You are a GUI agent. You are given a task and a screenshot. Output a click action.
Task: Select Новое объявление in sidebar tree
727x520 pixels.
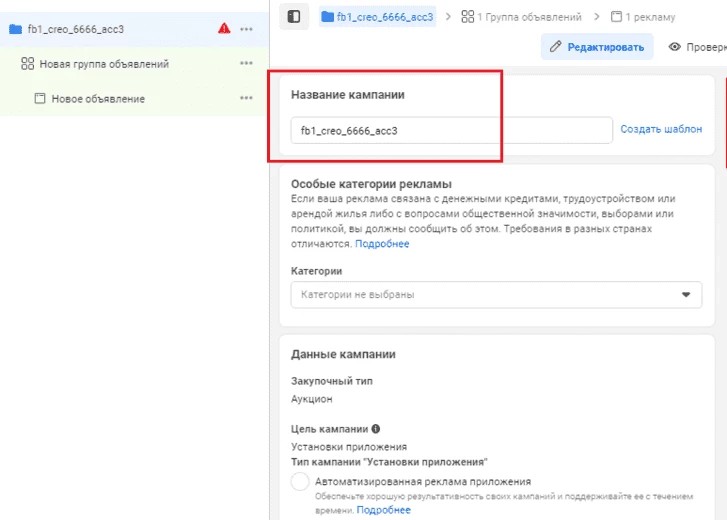click(x=134, y=98)
